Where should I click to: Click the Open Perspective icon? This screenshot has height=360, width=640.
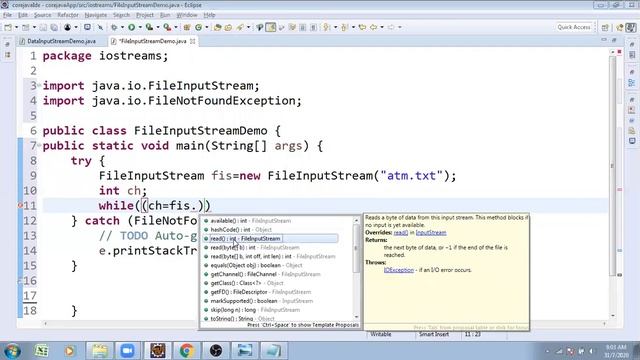click(x=605, y=27)
